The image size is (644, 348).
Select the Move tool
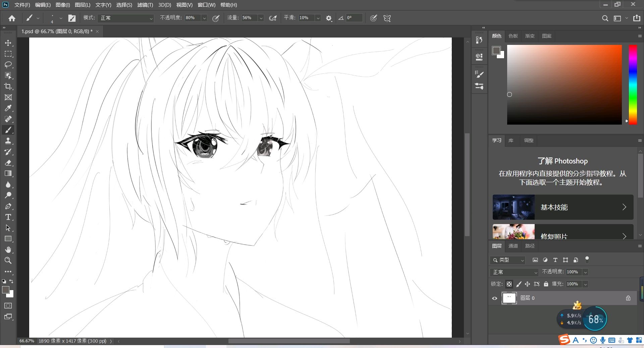click(x=8, y=43)
